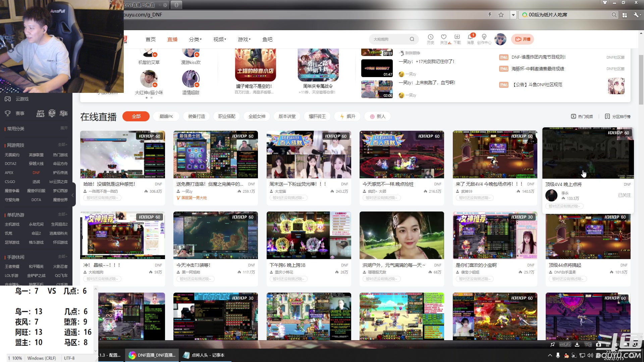
Task: Open the 土猫的惊喜小店 promo banner
Action: coord(256,65)
